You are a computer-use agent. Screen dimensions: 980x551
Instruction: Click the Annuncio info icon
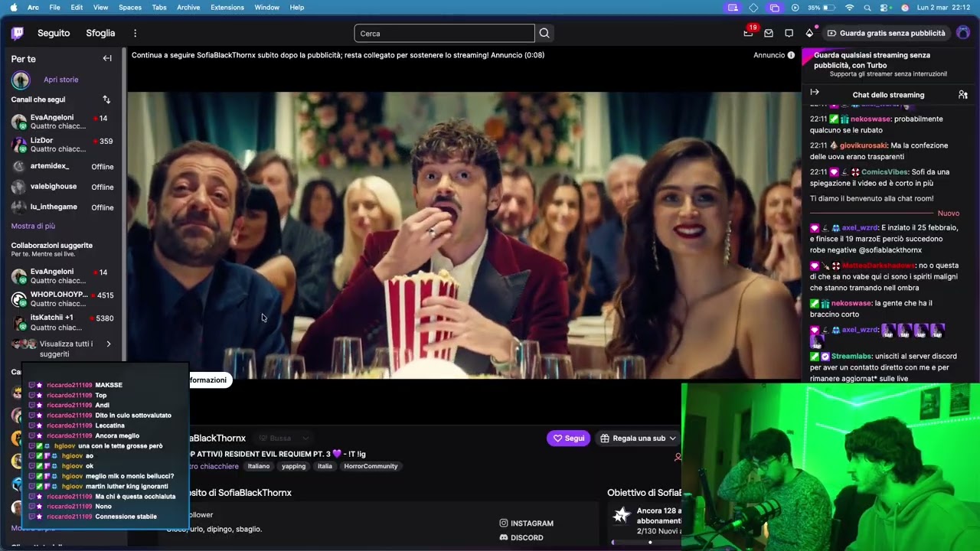(x=791, y=55)
